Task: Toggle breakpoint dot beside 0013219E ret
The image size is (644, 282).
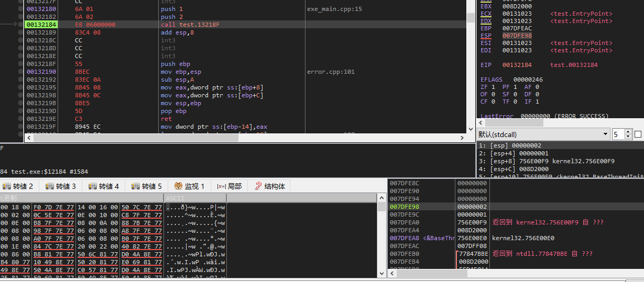Action: 20,119
